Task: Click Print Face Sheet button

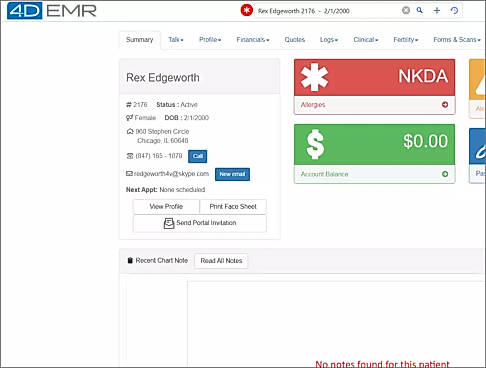Action: pyautogui.click(x=233, y=207)
